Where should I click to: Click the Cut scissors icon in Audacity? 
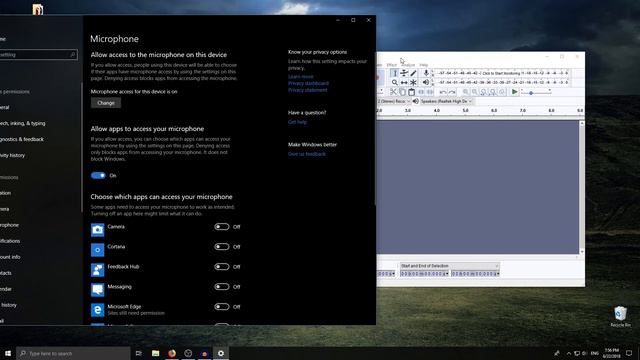393,92
